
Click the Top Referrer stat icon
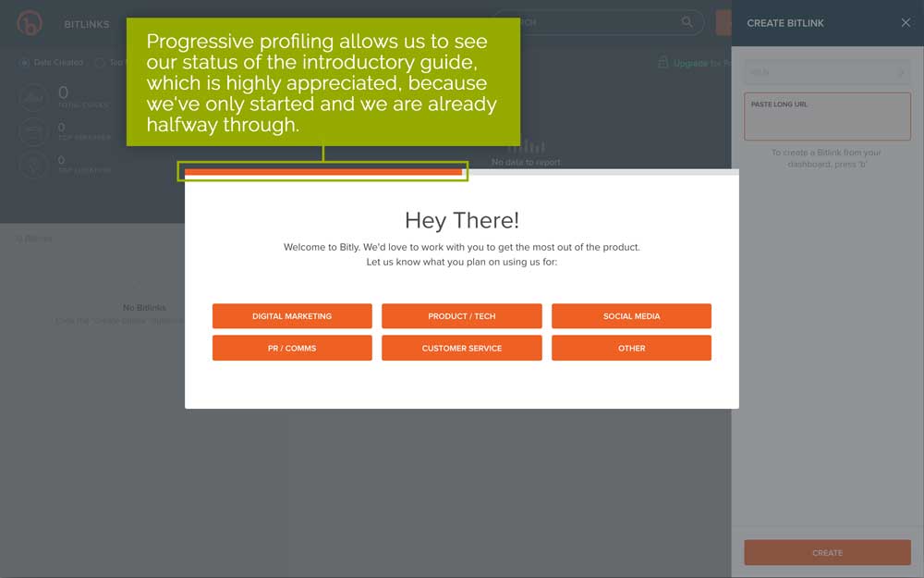(x=33, y=131)
